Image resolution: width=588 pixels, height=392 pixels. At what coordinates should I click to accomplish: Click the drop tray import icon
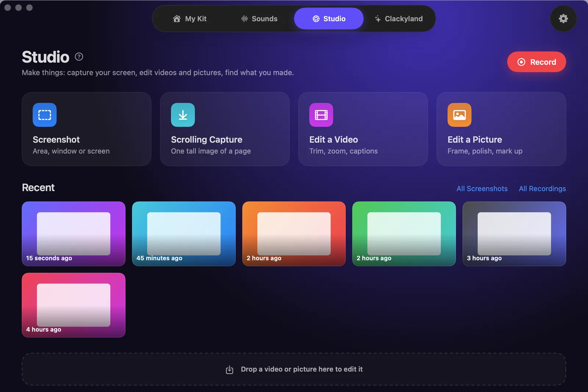click(x=229, y=370)
